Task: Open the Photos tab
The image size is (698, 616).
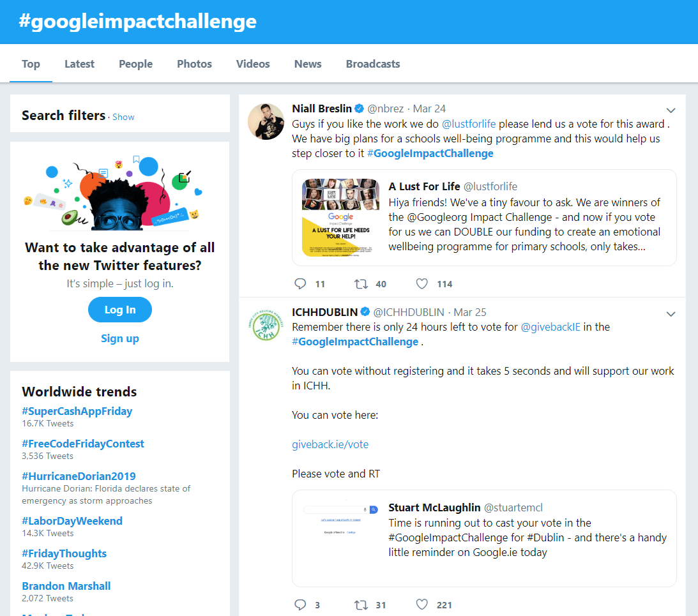Action: [194, 64]
